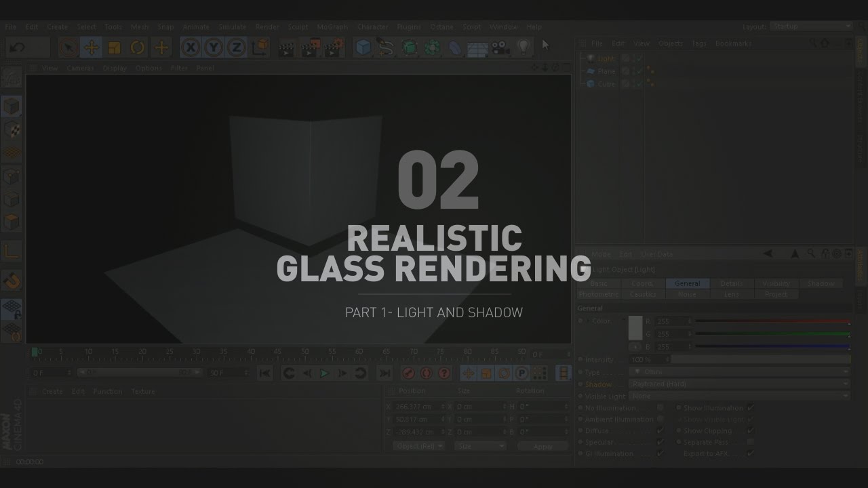Image resolution: width=868 pixels, height=488 pixels.
Task: Open the Cameras menu of the viewport
Action: click(x=80, y=68)
